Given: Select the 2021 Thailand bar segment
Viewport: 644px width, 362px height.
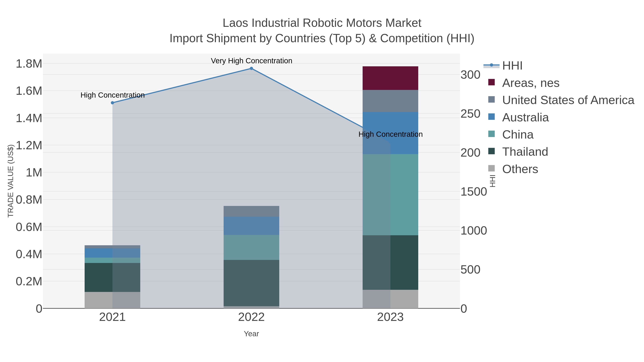Looking at the screenshot, I should coord(112,277).
